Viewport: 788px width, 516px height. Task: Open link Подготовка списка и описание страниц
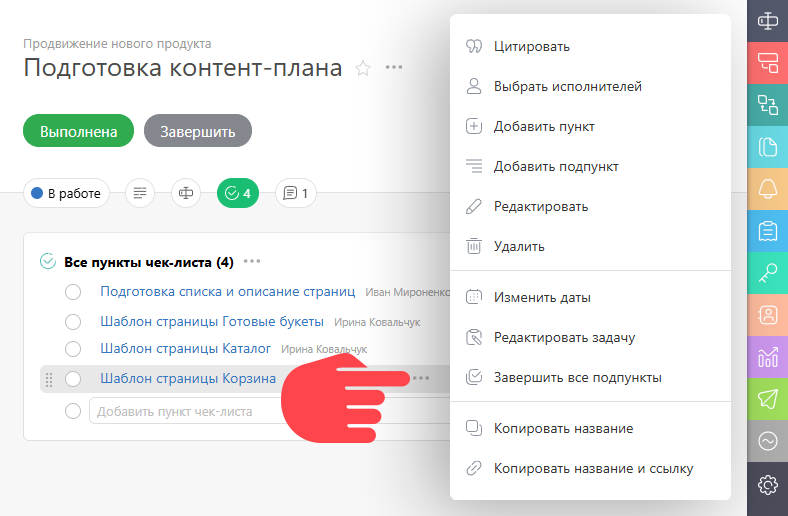point(228,292)
